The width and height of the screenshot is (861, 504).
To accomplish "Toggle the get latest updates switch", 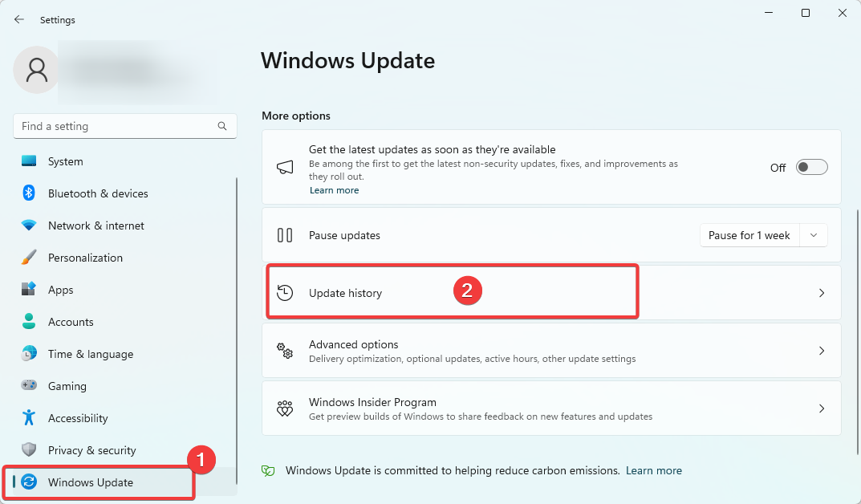I will 811,167.
